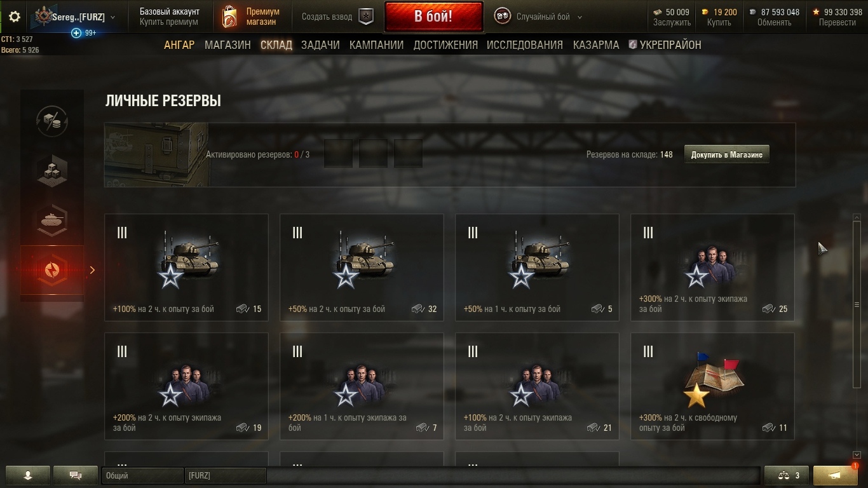
Task: Open the tank vehicles storage sidebar icon
Action: [x=52, y=220]
